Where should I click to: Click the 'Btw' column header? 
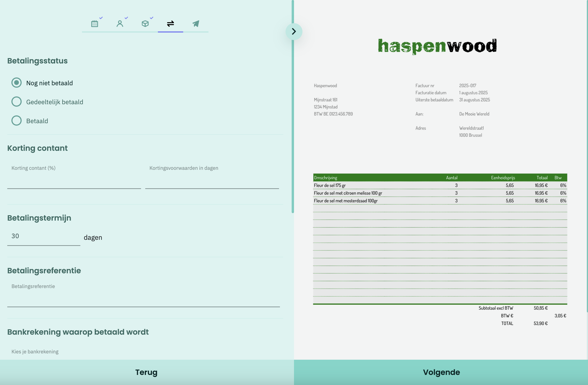tap(558, 178)
